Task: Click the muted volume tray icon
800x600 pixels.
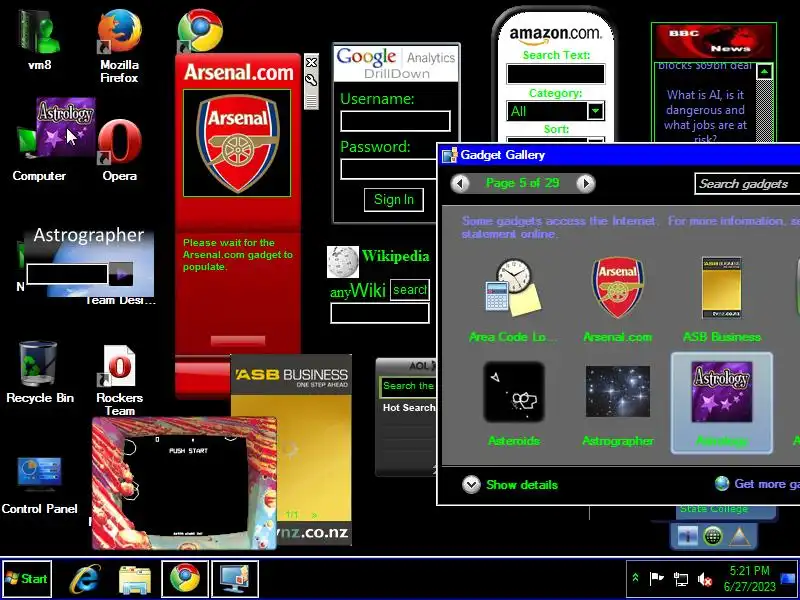Action: coord(705,579)
